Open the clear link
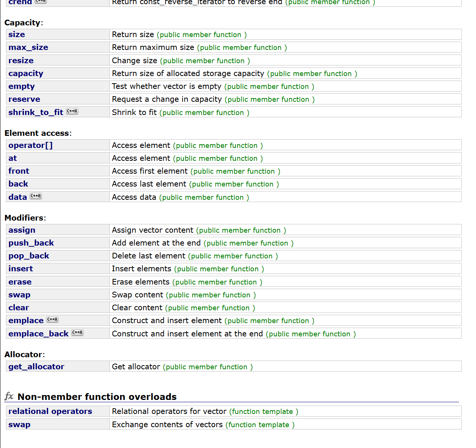This screenshot has height=448, width=476. tap(19, 308)
